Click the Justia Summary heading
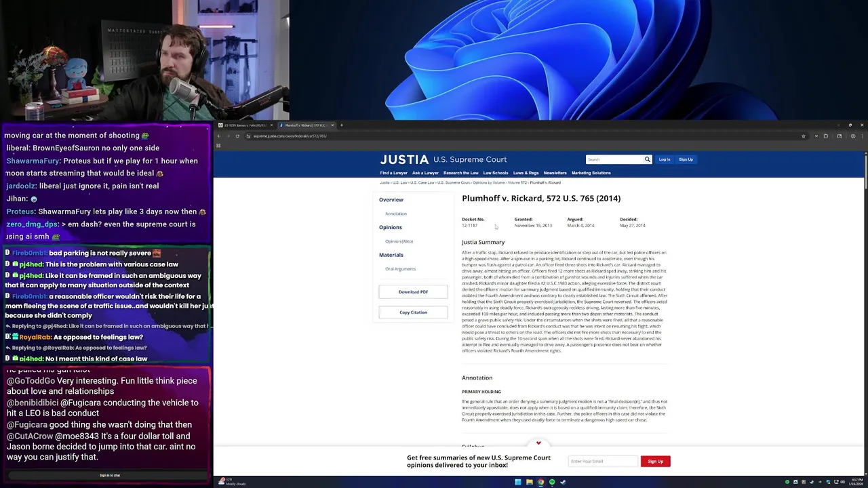This screenshot has width=868, height=488. (x=484, y=242)
